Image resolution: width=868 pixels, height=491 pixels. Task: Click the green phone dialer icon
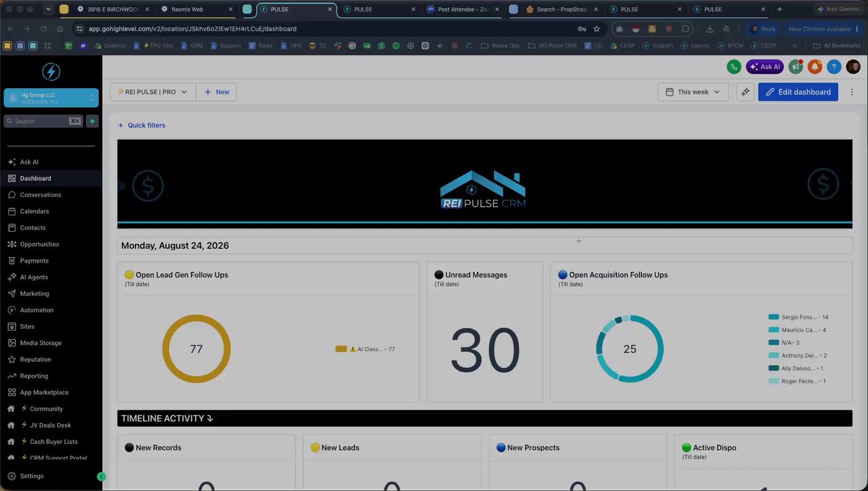[x=734, y=67]
